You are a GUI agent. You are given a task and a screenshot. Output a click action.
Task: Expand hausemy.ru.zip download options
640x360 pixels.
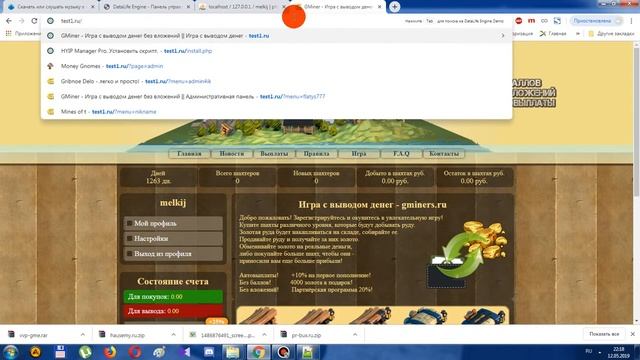point(173,334)
